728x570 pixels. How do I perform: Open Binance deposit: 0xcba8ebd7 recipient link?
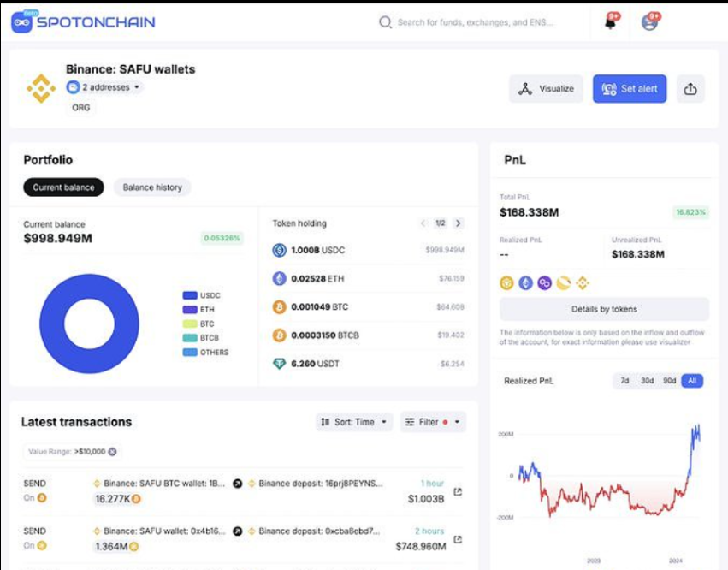(319, 531)
